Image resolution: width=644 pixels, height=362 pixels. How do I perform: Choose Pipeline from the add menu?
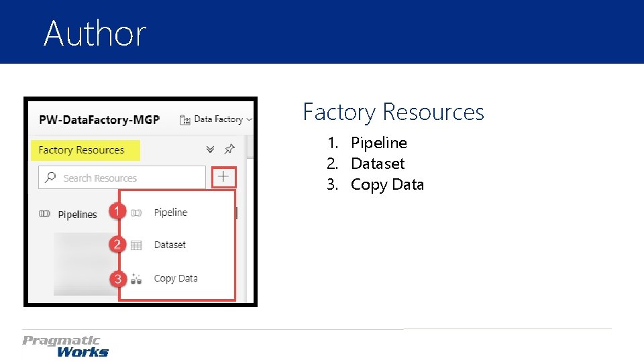tap(170, 213)
